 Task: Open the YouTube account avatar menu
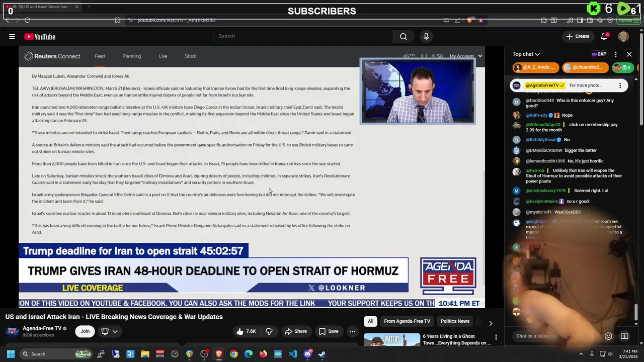(x=623, y=37)
